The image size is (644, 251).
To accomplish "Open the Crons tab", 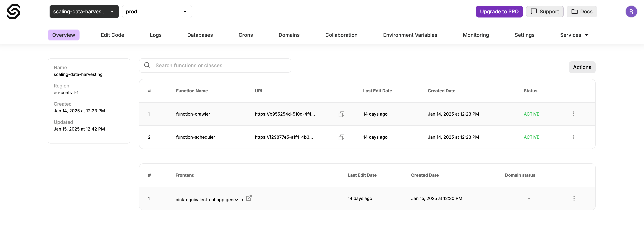I will click(246, 35).
